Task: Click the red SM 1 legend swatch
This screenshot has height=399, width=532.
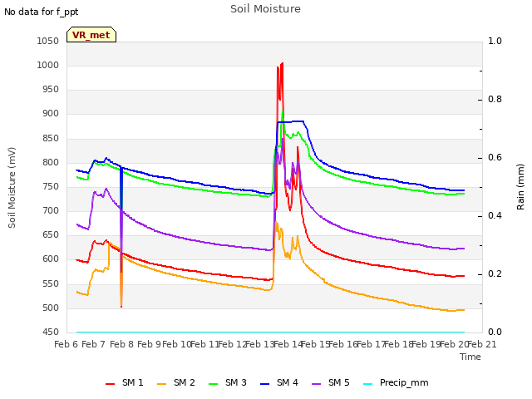Action: 111,384
